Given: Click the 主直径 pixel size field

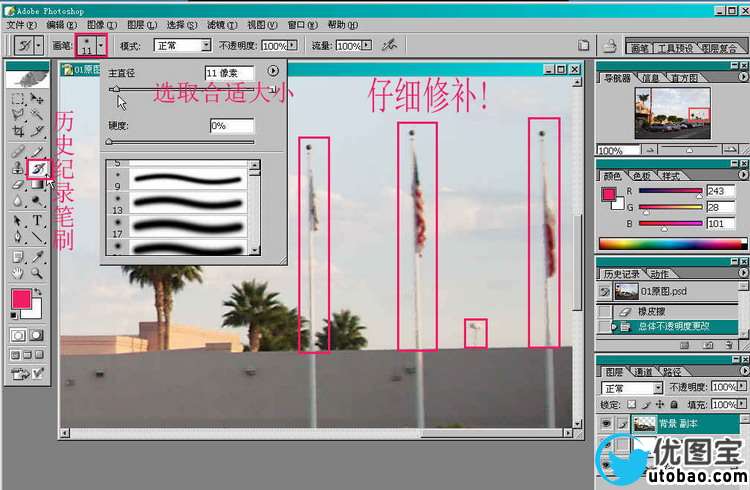Looking at the screenshot, I should coord(229,73).
